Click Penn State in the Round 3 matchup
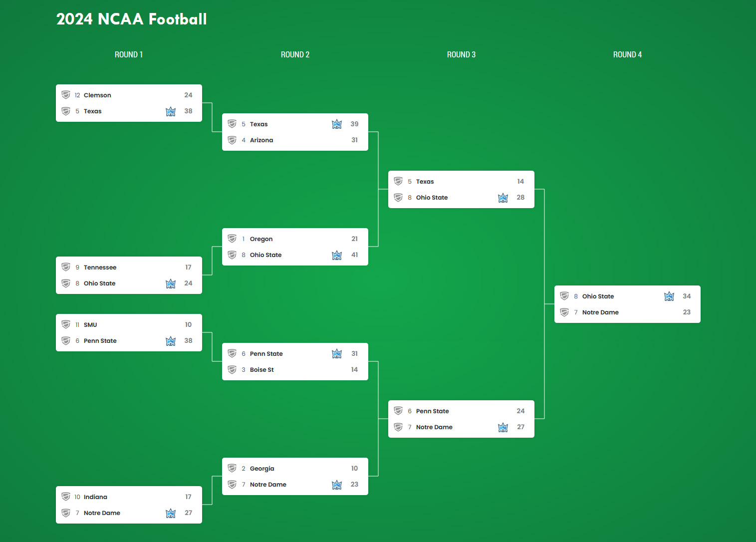Viewport: 756px width, 542px height. tap(433, 411)
